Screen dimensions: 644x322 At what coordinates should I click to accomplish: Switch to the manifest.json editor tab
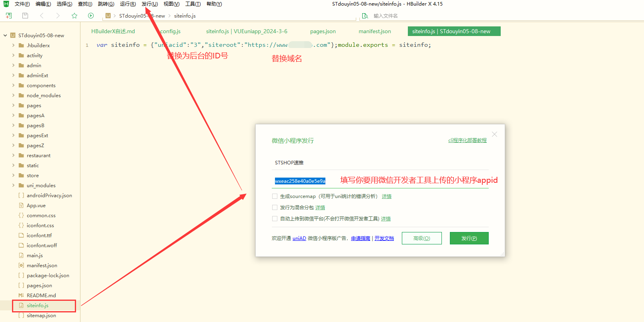(375, 31)
